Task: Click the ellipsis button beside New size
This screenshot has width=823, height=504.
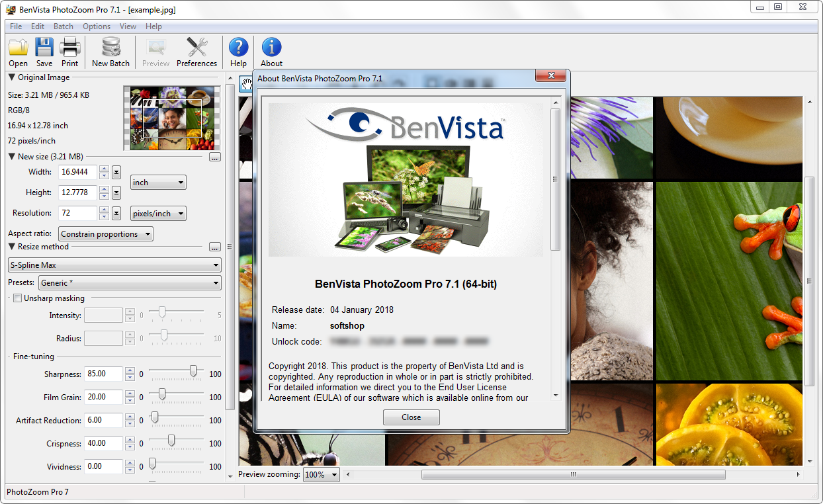Action: tap(214, 157)
